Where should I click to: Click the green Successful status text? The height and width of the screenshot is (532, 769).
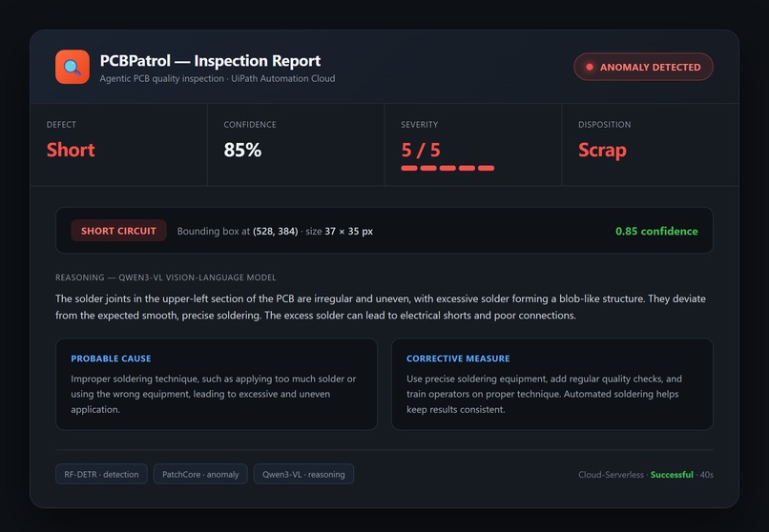[x=672, y=475]
